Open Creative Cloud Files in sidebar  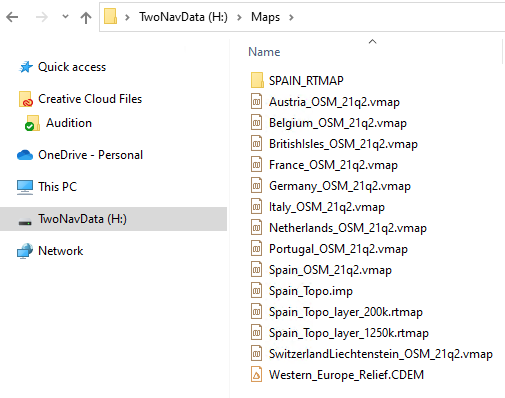coord(90,99)
